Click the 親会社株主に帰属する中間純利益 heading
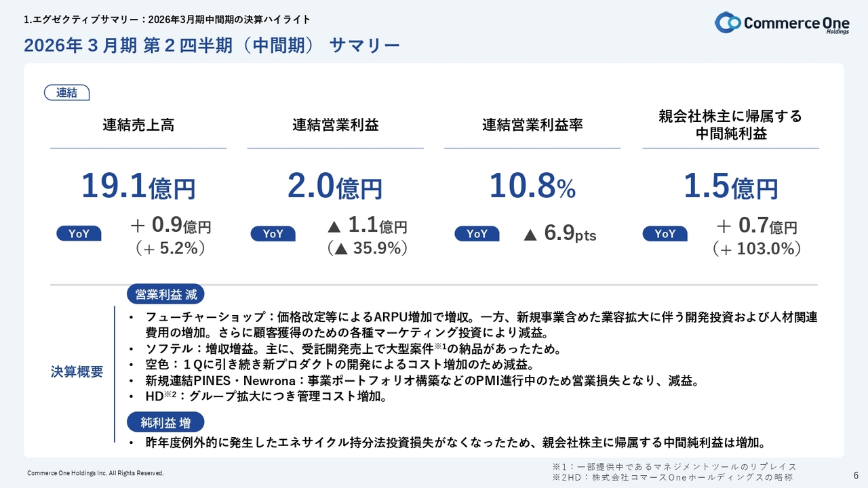This screenshot has height=488, width=868. tap(730, 125)
